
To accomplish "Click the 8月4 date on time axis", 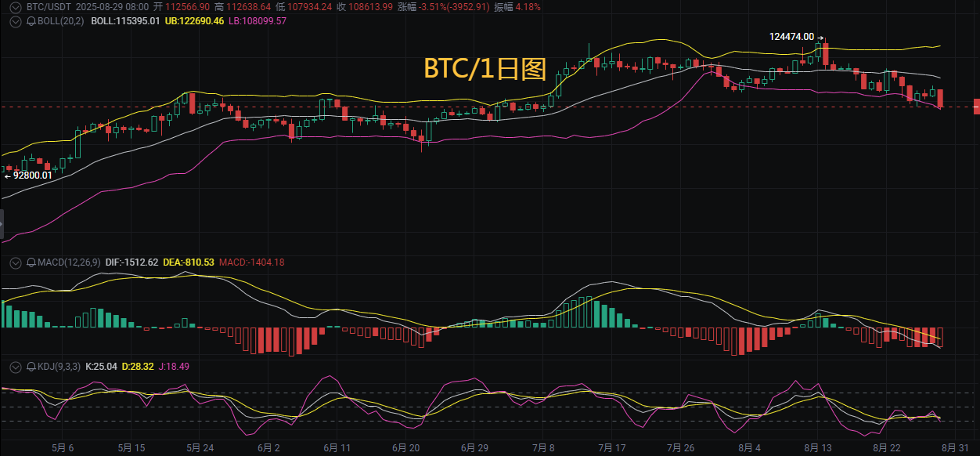I will pos(748,448).
